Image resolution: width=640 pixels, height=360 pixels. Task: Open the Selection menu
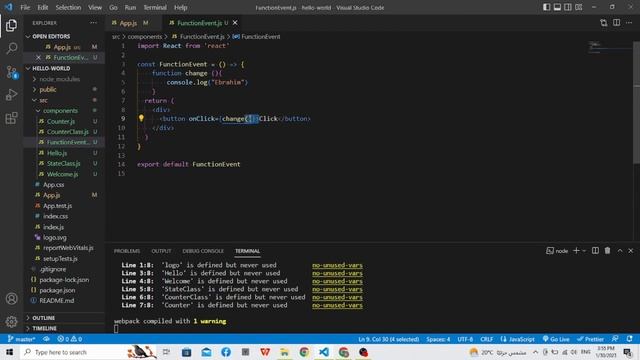click(68, 7)
